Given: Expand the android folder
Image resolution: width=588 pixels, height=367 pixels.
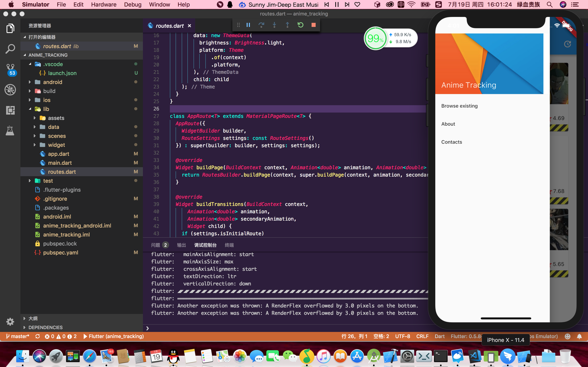Looking at the screenshot, I should point(52,82).
